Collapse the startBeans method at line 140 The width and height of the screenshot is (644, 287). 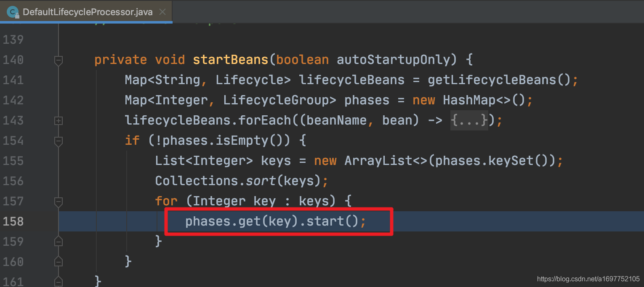click(59, 61)
